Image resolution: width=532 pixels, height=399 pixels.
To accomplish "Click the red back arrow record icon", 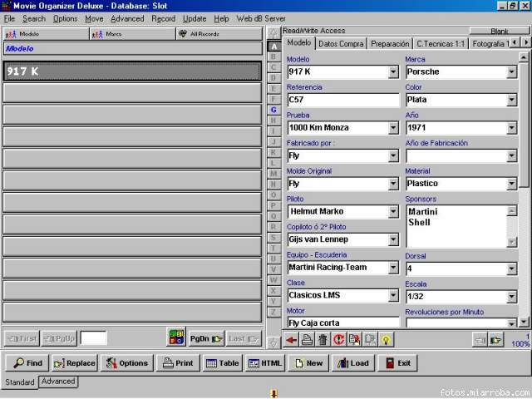I will 291,339.
